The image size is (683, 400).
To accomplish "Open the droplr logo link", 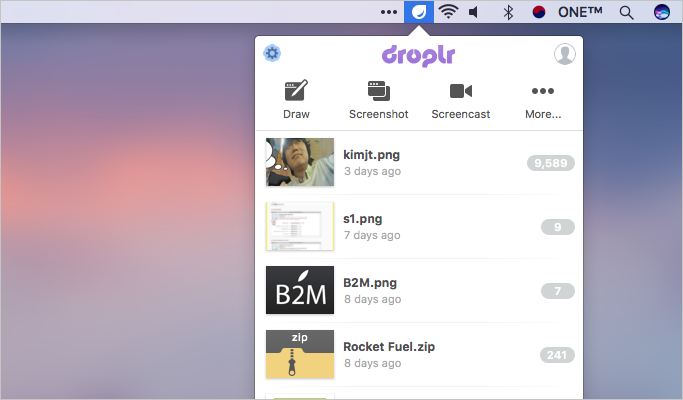I will pos(419,55).
